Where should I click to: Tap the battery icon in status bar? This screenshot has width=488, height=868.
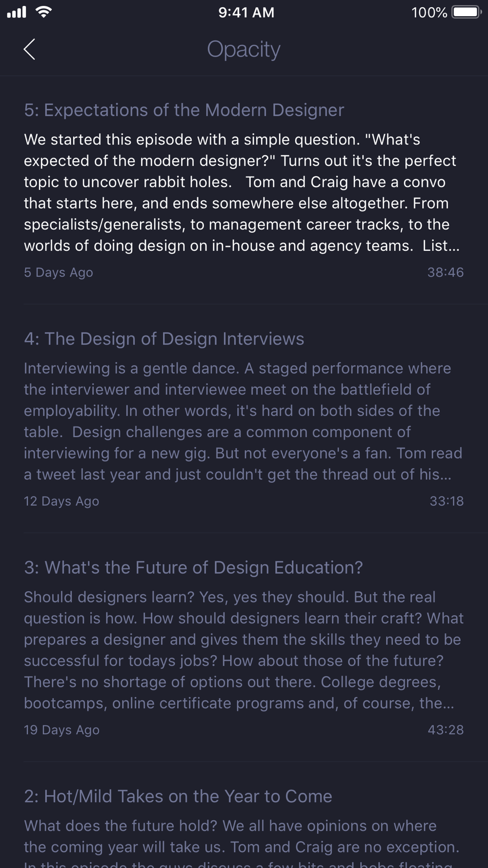tap(467, 12)
